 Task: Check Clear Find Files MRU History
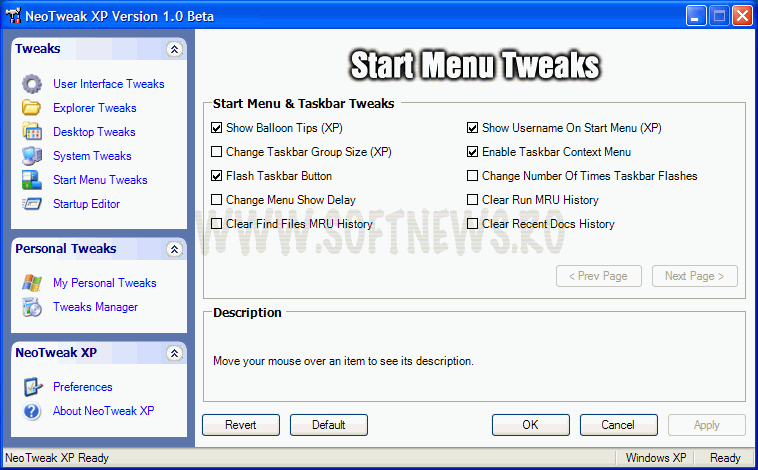(217, 224)
